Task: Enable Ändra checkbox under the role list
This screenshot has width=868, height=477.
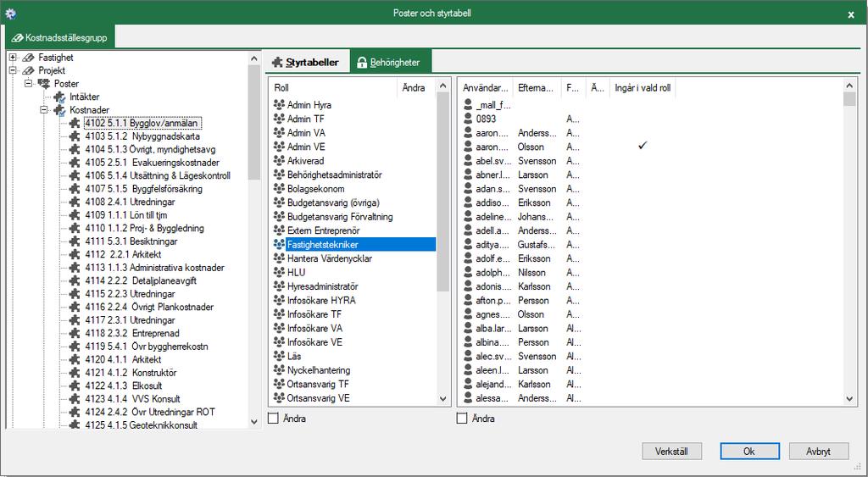Action: [274, 419]
